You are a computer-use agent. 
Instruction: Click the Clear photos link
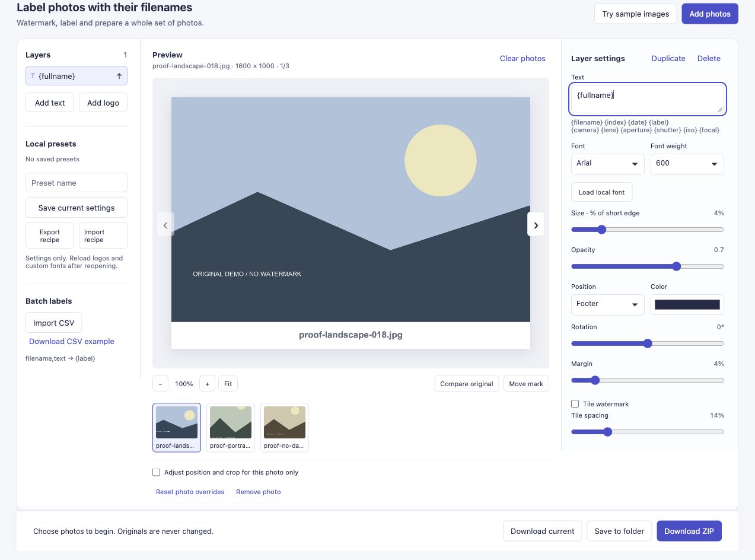tap(523, 58)
